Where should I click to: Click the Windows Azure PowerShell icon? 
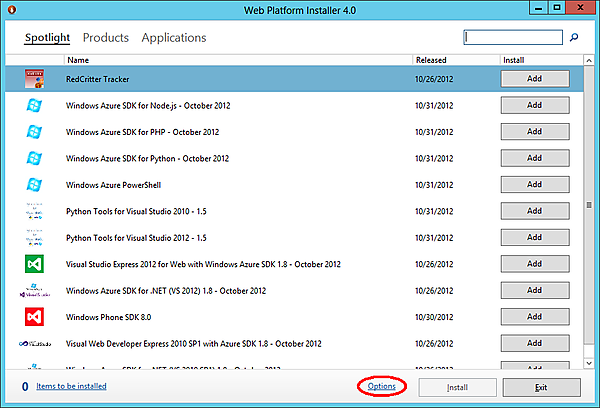click(x=33, y=184)
